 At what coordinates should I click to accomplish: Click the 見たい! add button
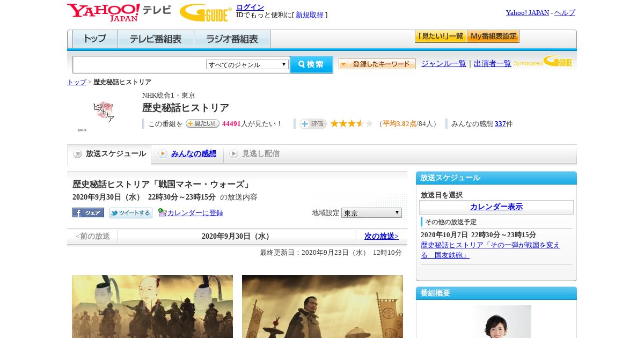point(202,124)
